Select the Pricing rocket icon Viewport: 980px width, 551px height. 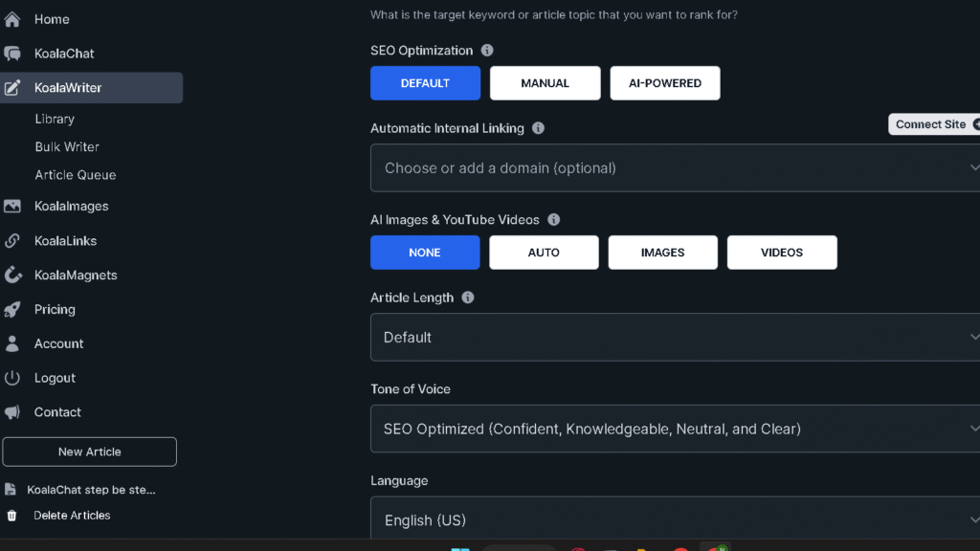(x=12, y=309)
